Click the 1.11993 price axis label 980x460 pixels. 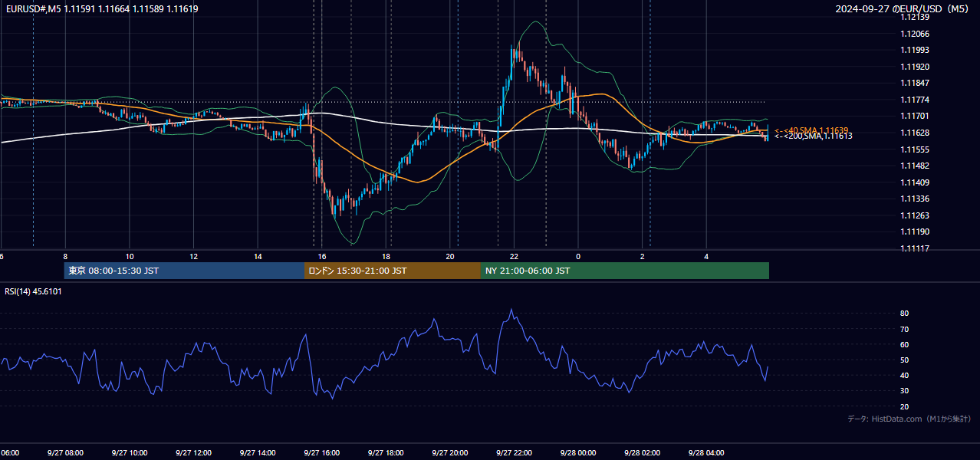coord(915,50)
